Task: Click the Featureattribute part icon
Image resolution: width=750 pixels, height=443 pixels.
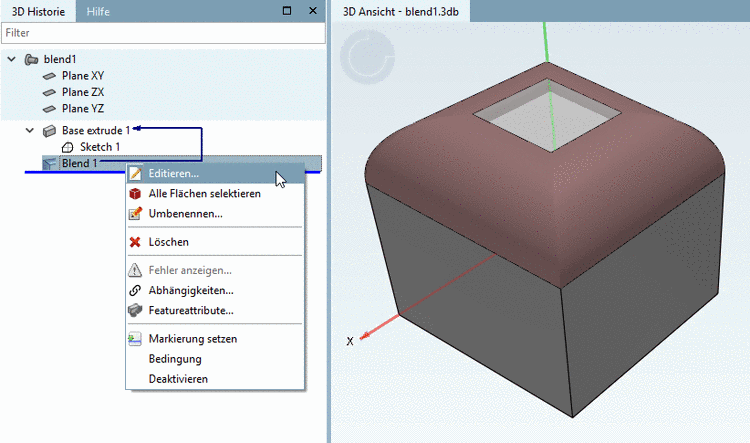Action: (x=135, y=310)
